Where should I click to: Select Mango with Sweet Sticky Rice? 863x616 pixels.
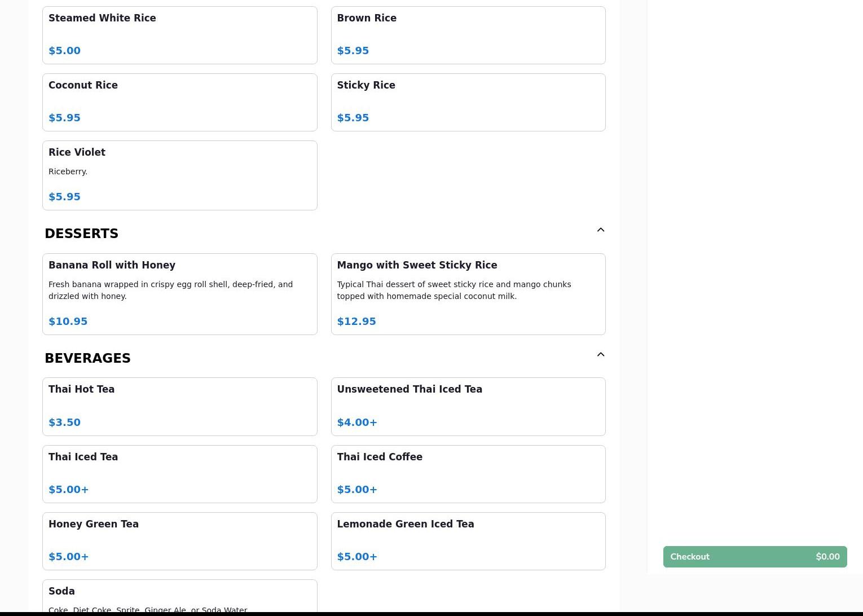pos(468,293)
